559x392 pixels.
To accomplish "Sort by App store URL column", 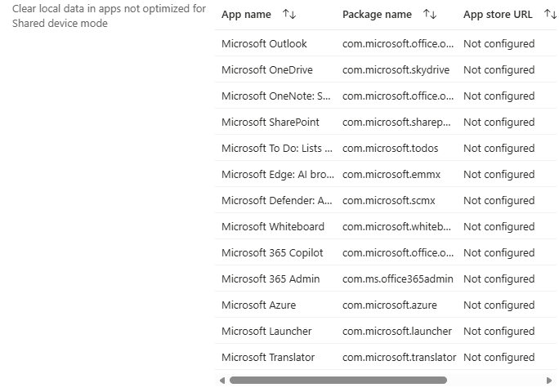I will 550,15.
